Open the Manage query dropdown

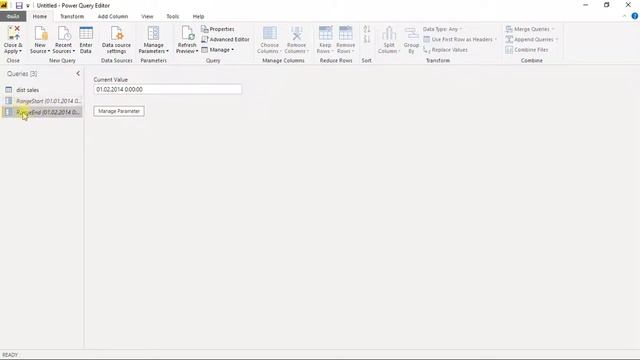(x=218, y=50)
